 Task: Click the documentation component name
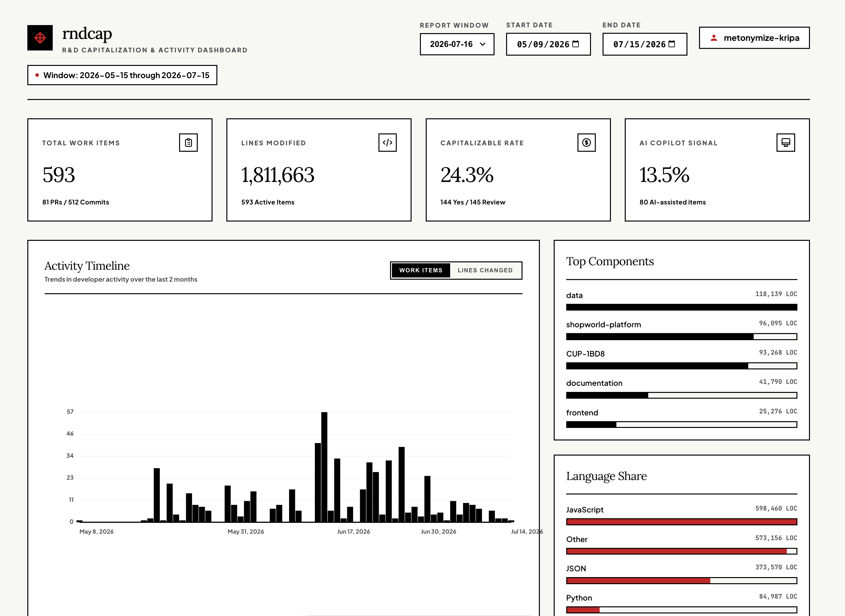point(595,383)
